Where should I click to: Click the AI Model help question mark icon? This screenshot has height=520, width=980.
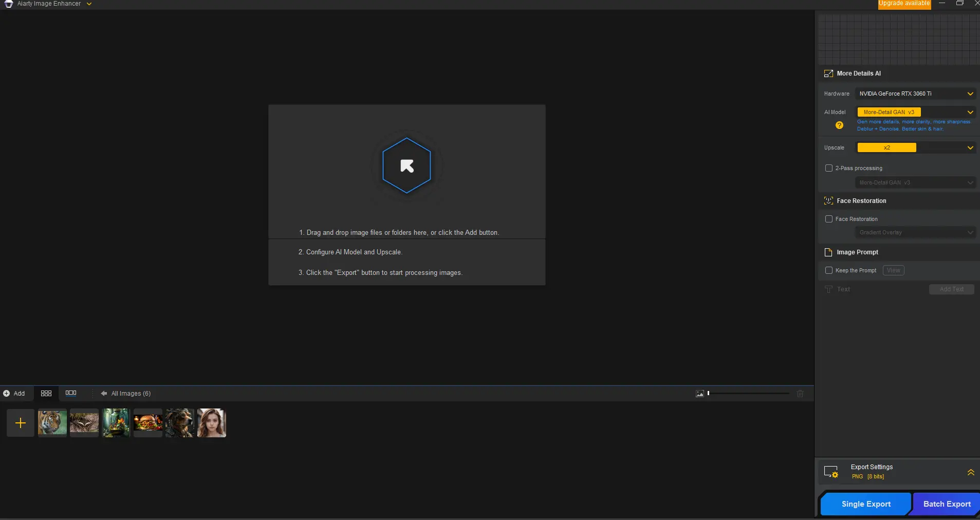pyautogui.click(x=839, y=125)
